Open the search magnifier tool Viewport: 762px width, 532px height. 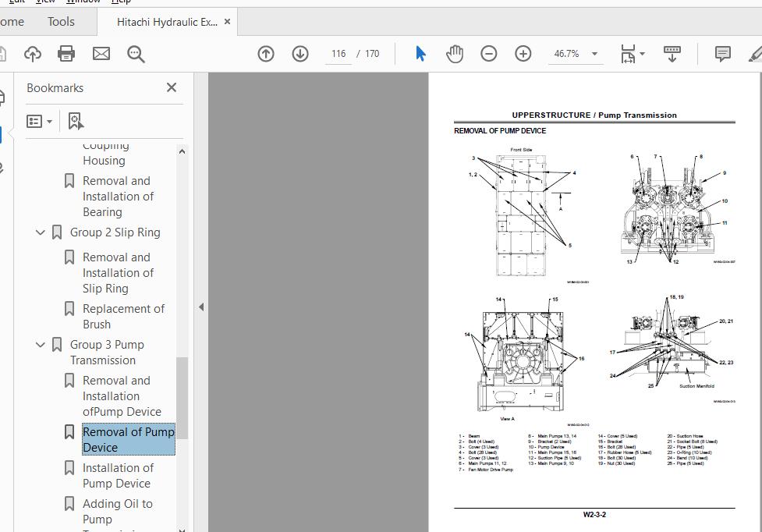(136, 54)
